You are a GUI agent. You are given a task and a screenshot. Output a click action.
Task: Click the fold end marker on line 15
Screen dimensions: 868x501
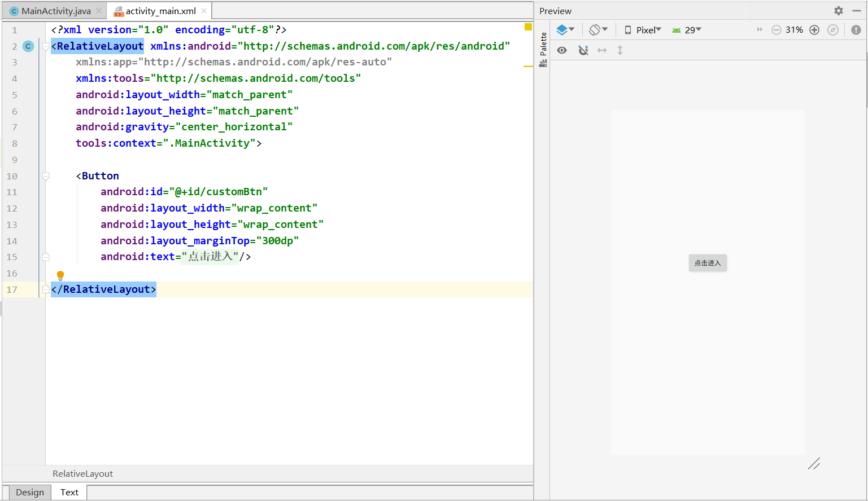(x=46, y=257)
